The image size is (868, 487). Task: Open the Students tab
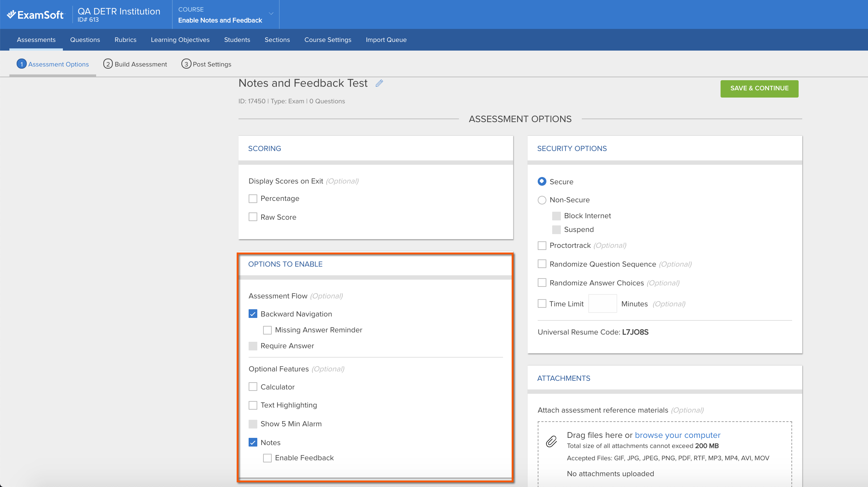pyautogui.click(x=237, y=40)
